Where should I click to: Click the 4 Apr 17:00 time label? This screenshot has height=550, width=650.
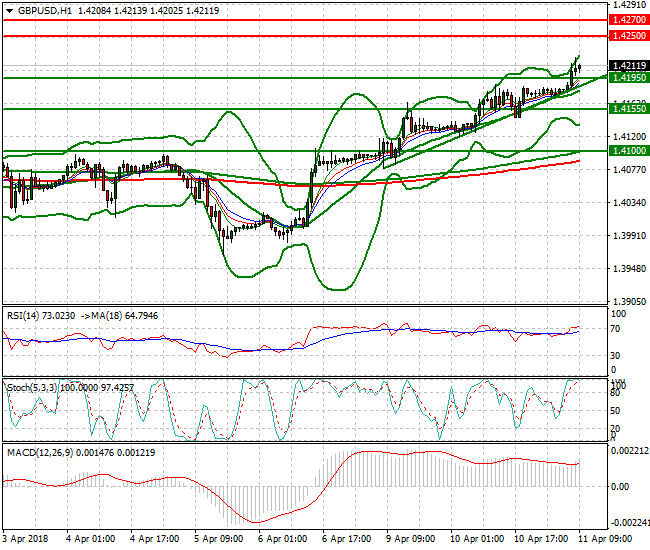click(155, 539)
